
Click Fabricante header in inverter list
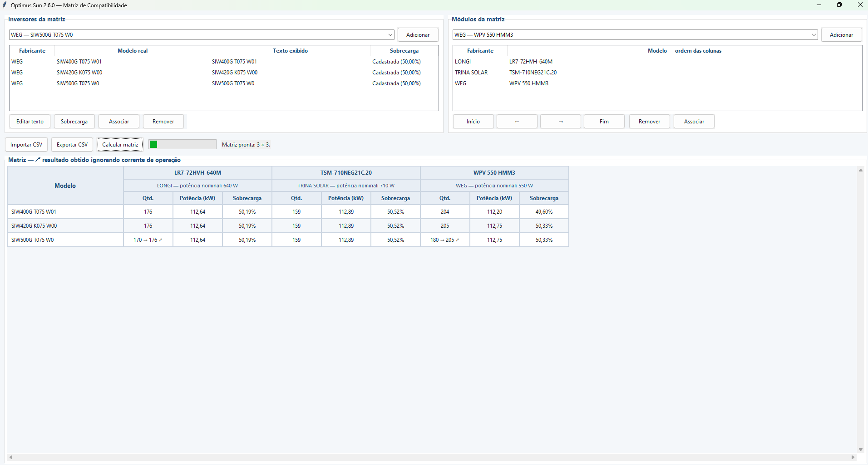[x=32, y=51]
